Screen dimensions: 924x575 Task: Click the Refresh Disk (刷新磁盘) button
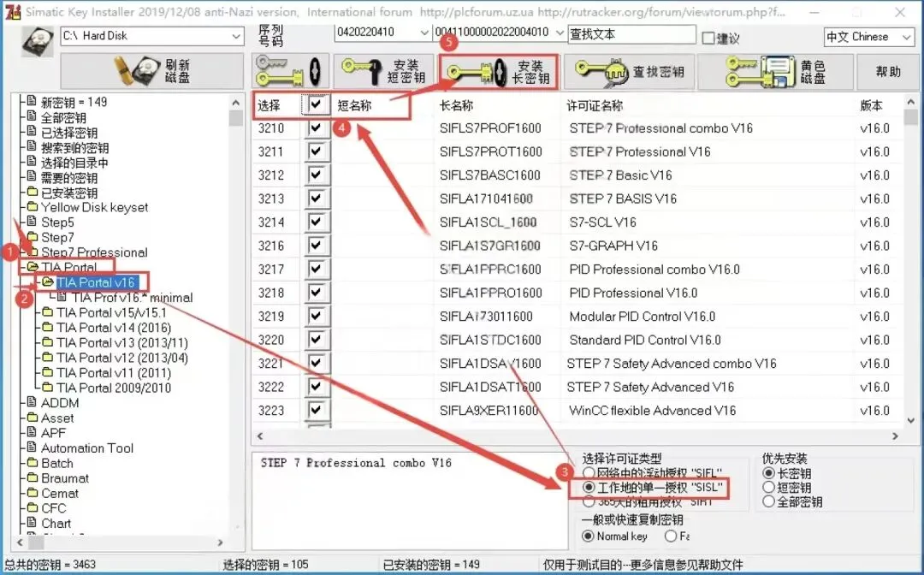coord(152,71)
